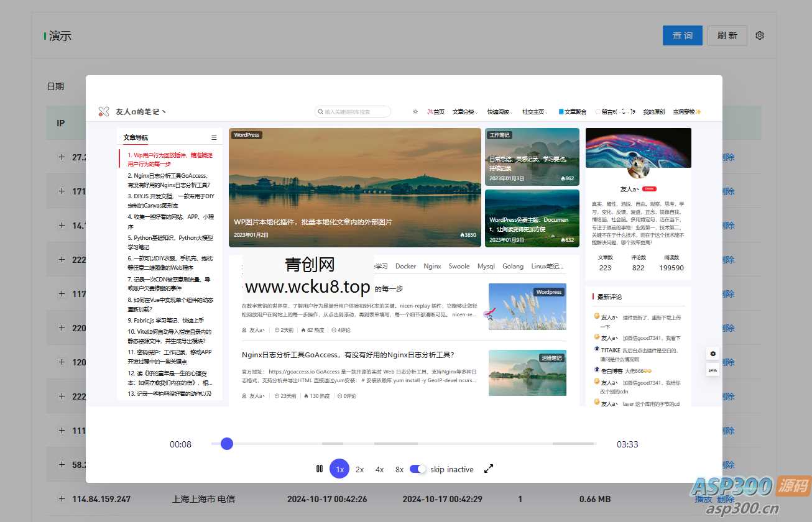The image size is (812, 522).
Task: Click the 查询 query button
Action: click(x=682, y=35)
